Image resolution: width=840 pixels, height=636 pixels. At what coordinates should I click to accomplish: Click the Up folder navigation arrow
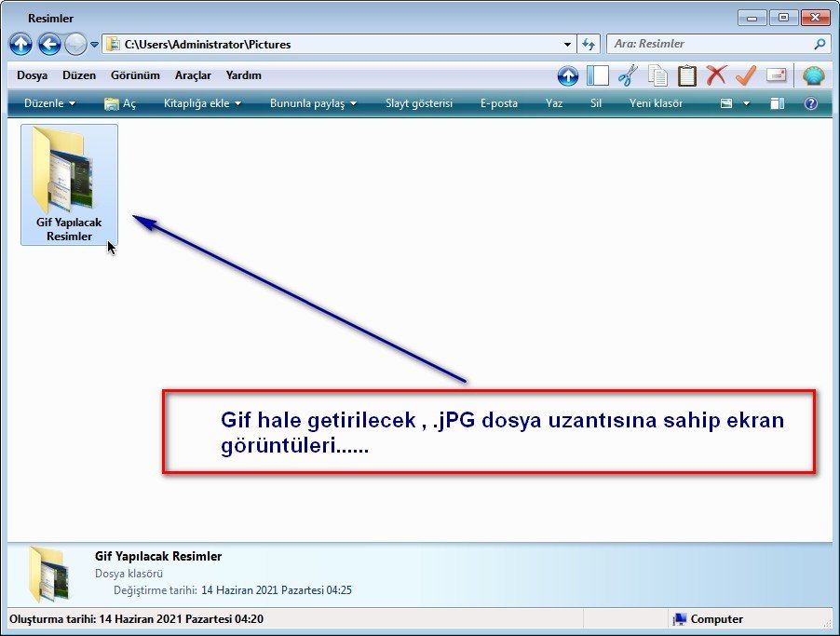(x=20, y=45)
